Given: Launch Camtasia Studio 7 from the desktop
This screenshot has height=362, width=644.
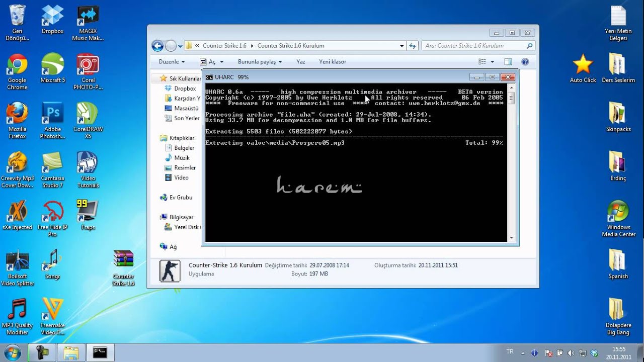Looking at the screenshot, I should 52,170.
